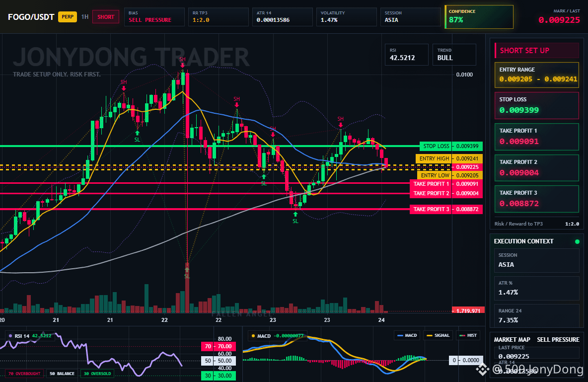Image resolution: width=588 pixels, height=382 pixels.
Task: Click the ATR 14 value box in header
Action: [283, 17]
